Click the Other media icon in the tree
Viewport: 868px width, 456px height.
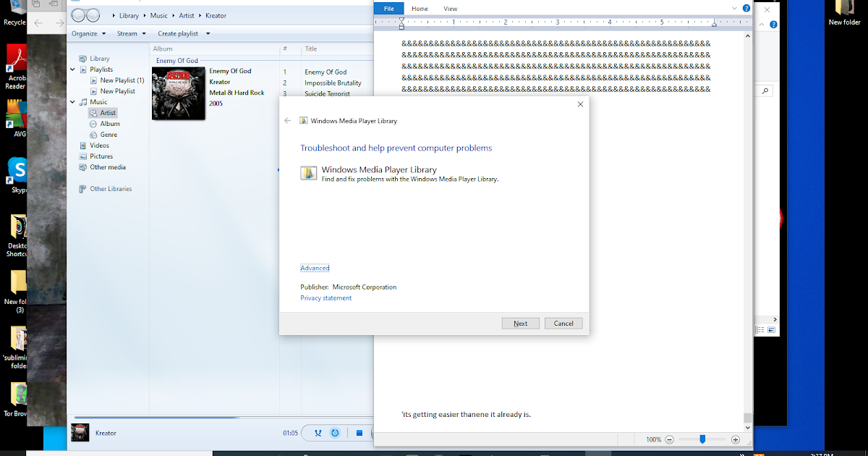tap(84, 167)
